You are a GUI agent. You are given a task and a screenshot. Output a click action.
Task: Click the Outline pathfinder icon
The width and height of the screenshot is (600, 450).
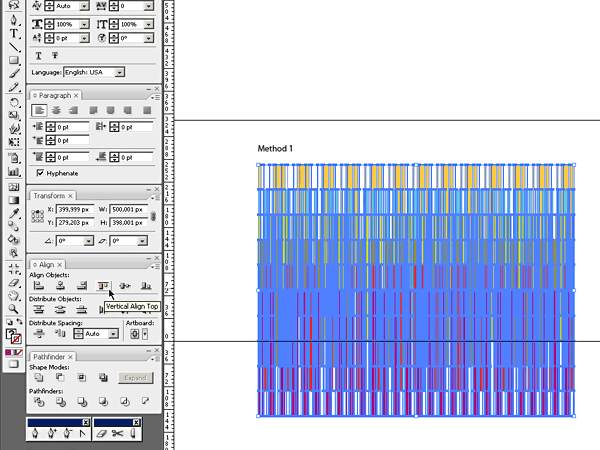(125, 402)
